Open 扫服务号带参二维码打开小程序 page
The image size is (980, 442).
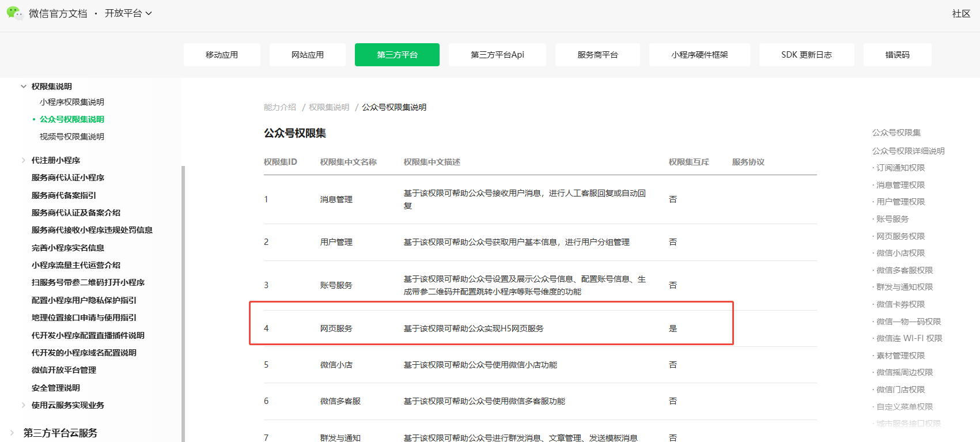[x=88, y=282]
